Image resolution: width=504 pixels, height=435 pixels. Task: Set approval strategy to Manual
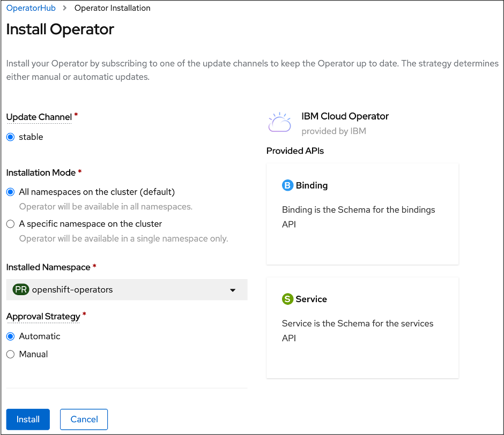point(11,354)
